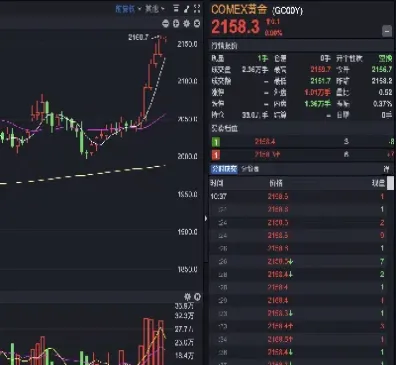Click the detail link right of trades tabs

(x=386, y=169)
